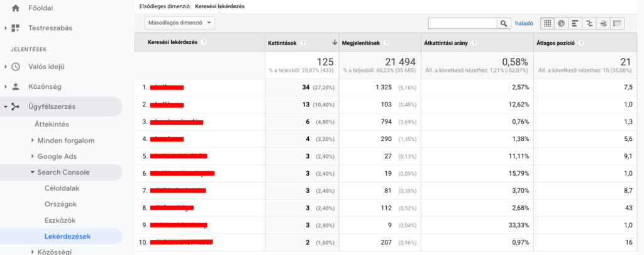The height and width of the screenshot is (255, 644).
Task: Click impressions value 207
Action: coord(386,242)
